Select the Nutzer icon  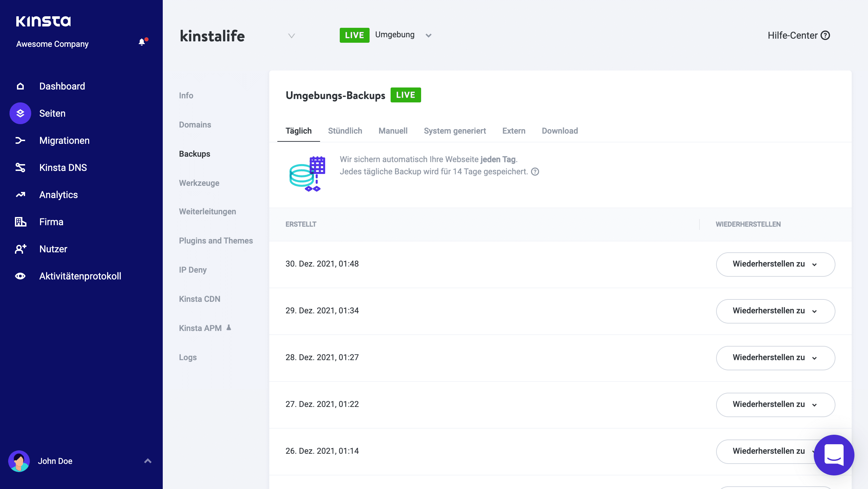click(x=20, y=249)
